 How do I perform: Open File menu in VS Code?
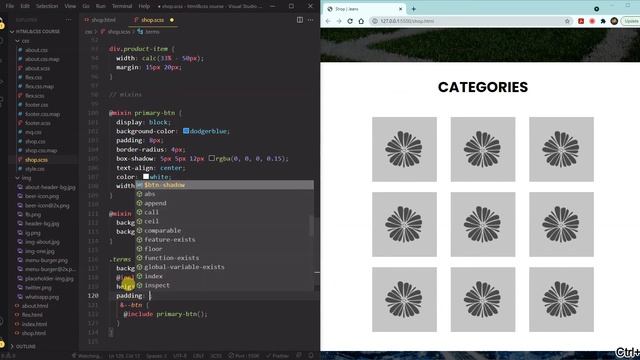[10, 6]
